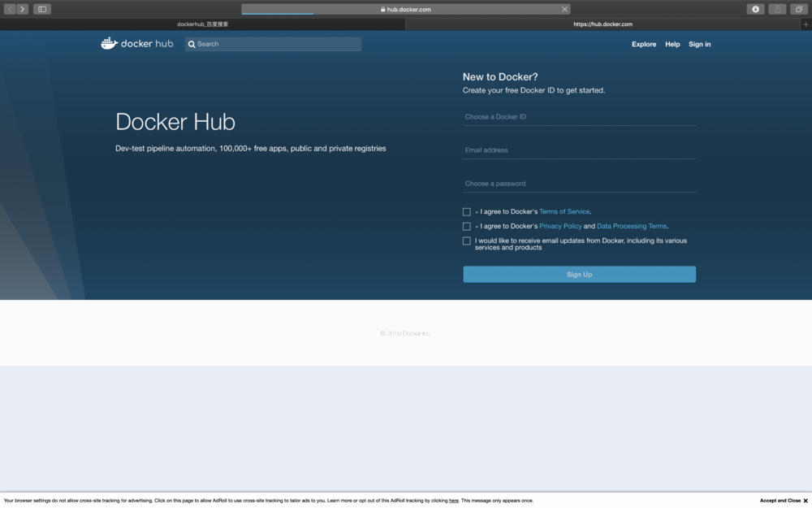Stop page loading with the address bar X

click(x=564, y=9)
